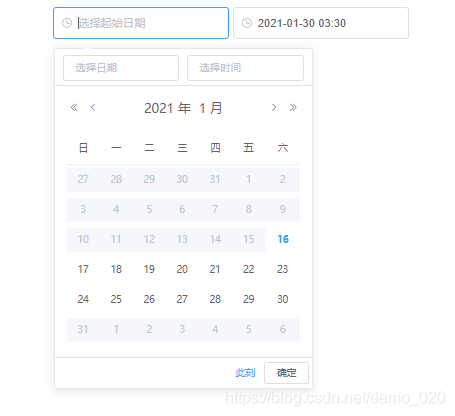455x416 pixels.
Task: Click the end date input 2021-01-30 03:30
Action: (321, 23)
